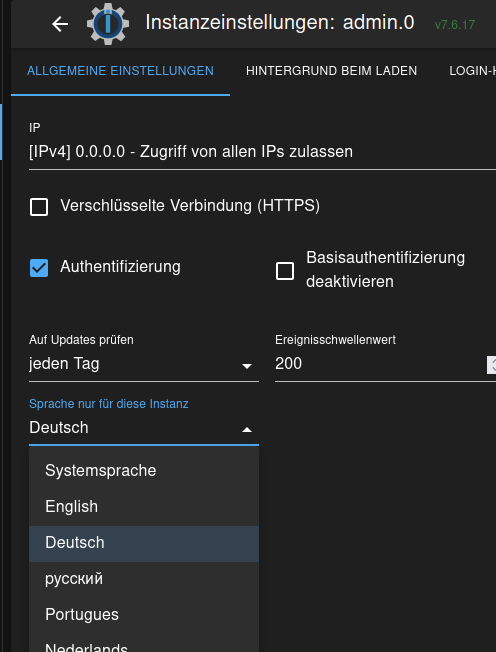This screenshot has height=652, width=496.
Task: Click the back arrow icon
Action: (x=60, y=24)
